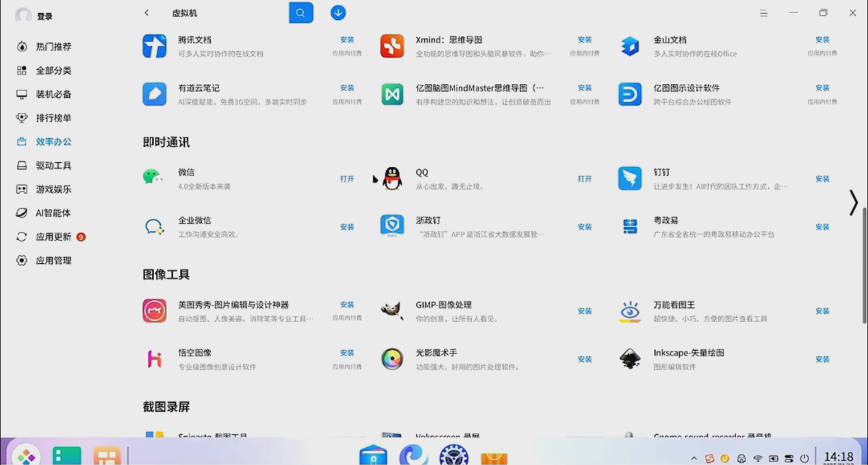Open the 有道云笔记 app icon

click(155, 94)
